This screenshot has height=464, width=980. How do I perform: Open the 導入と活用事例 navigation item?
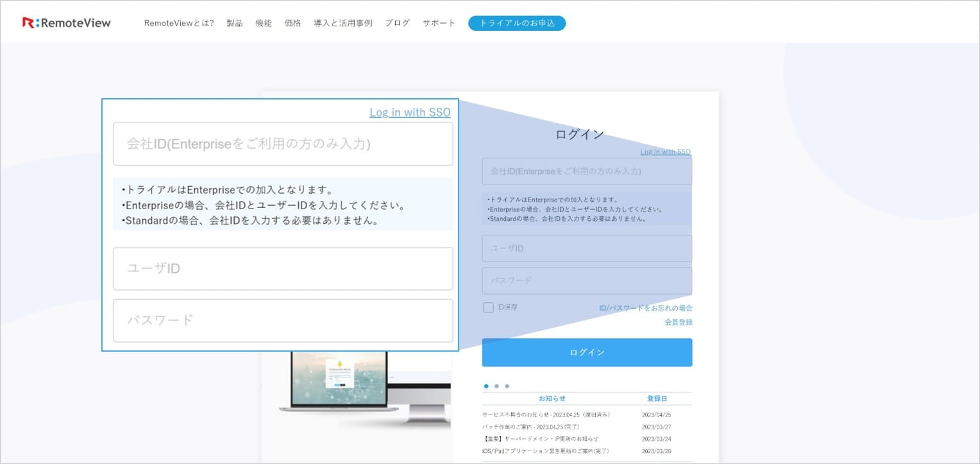[x=343, y=23]
